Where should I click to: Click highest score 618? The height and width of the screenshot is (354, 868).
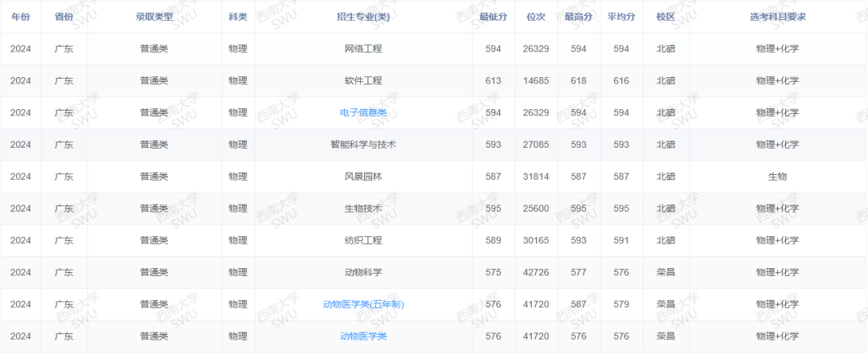click(x=579, y=81)
